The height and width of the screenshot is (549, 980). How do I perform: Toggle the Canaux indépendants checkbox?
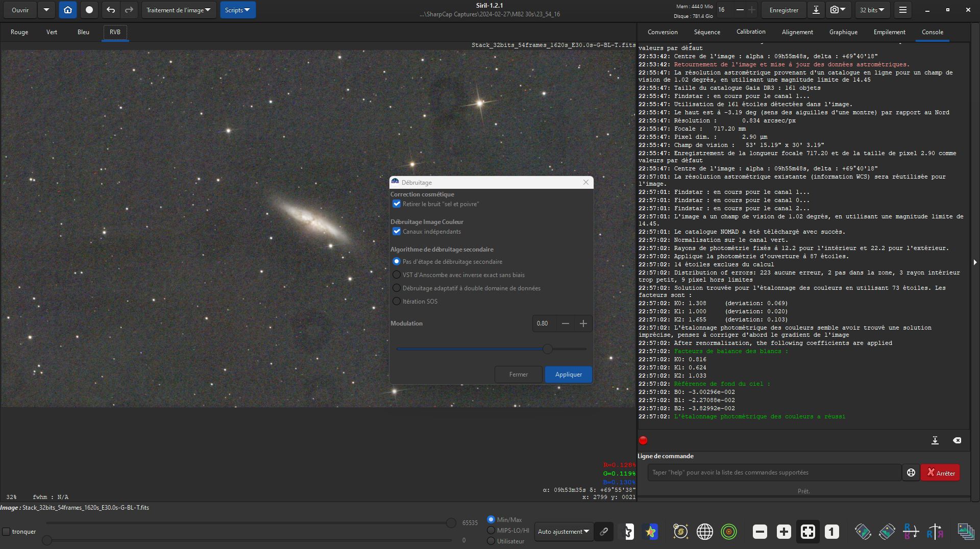point(397,232)
